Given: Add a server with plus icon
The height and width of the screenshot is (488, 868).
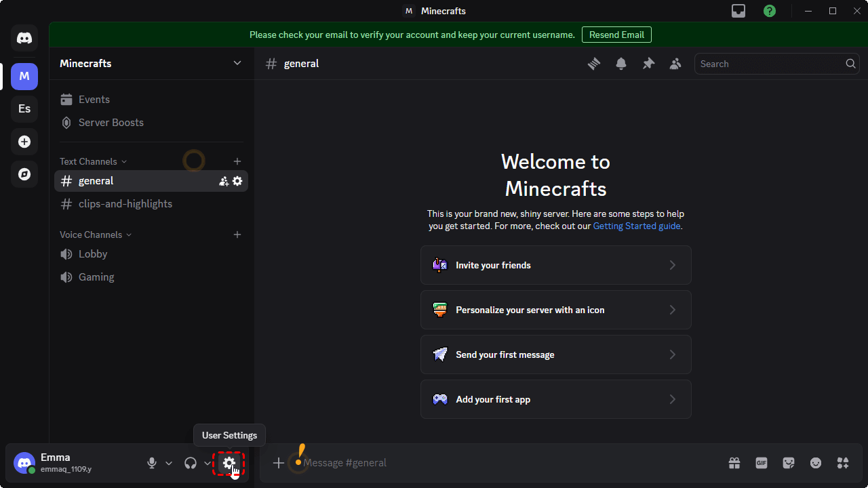Looking at the screenshot, I should pyautogui.click(x=24, y=142).
